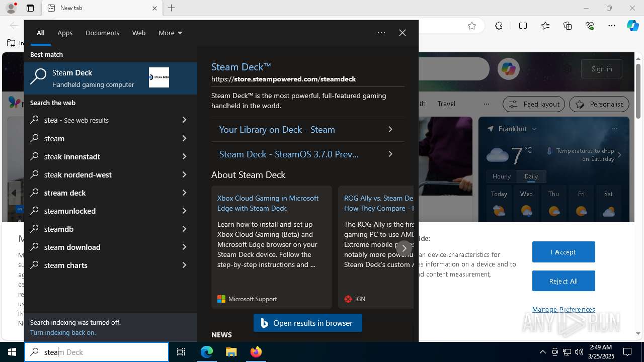Open Xbox Cloud Gaming article card
Screen dimensions: 644x362
[272, 247]
